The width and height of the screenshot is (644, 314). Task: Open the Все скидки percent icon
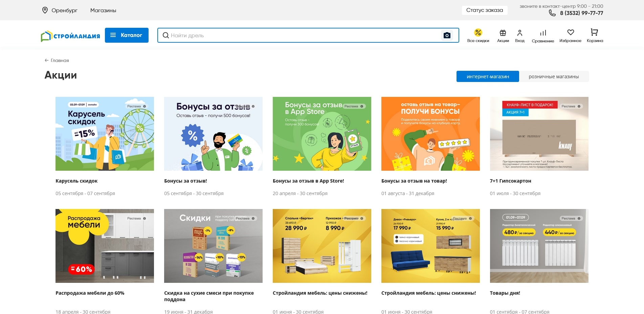coord(478,33)
